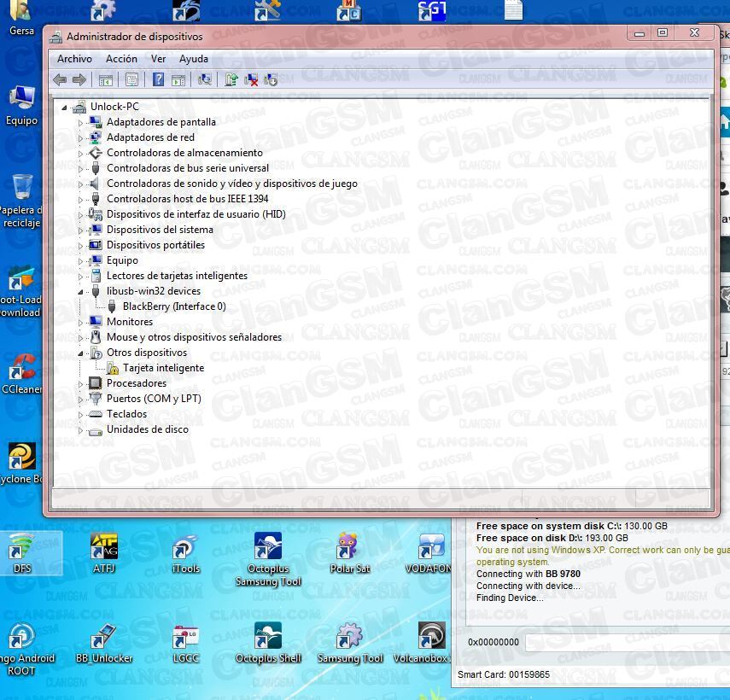The image size is (730, 700).
Task: Expand the Monitores node
Action: tap(80, 323)
